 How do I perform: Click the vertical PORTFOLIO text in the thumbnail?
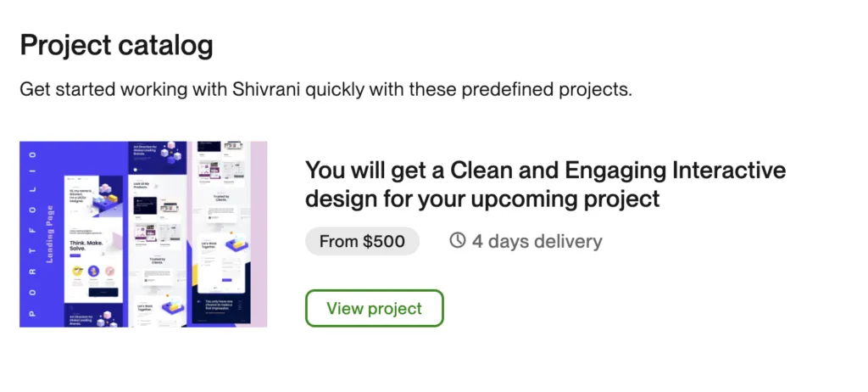click(33, 233)
